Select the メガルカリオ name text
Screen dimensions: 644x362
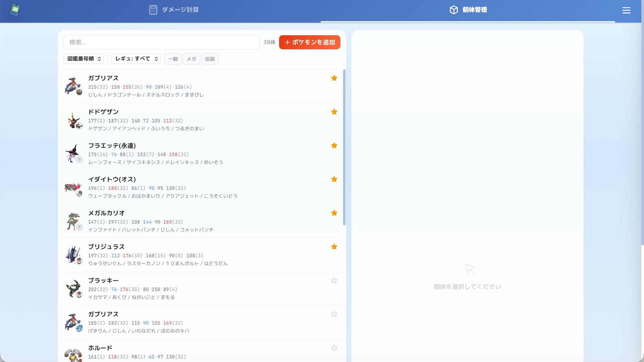pyautogui.click(x=106, y=213)
